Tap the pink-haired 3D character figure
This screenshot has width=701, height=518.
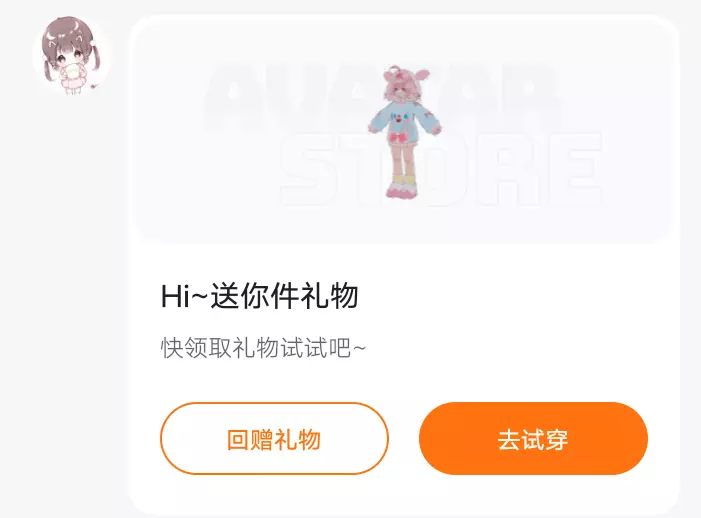tap(405, 132)
